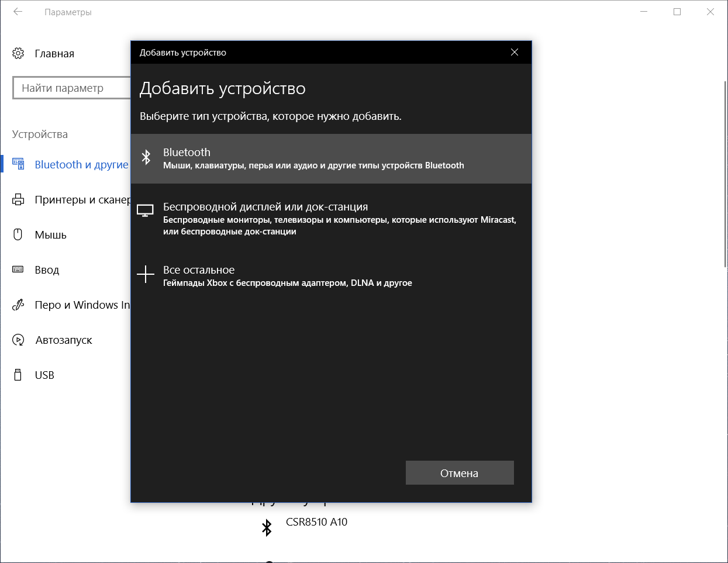
Task: Minimize the Параметры window
Action: 644,12
